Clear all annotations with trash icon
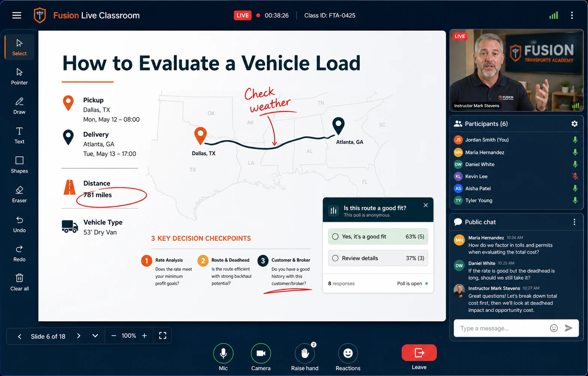 pos(19,283)
